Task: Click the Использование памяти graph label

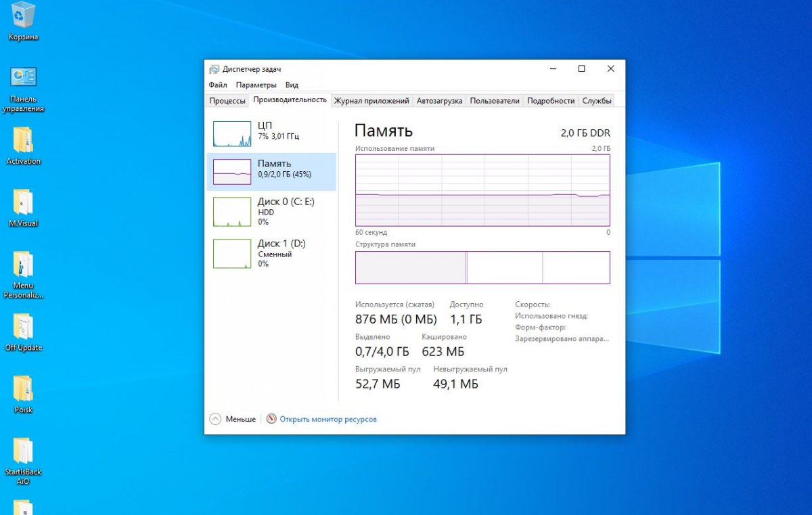Action: (395, 148)
